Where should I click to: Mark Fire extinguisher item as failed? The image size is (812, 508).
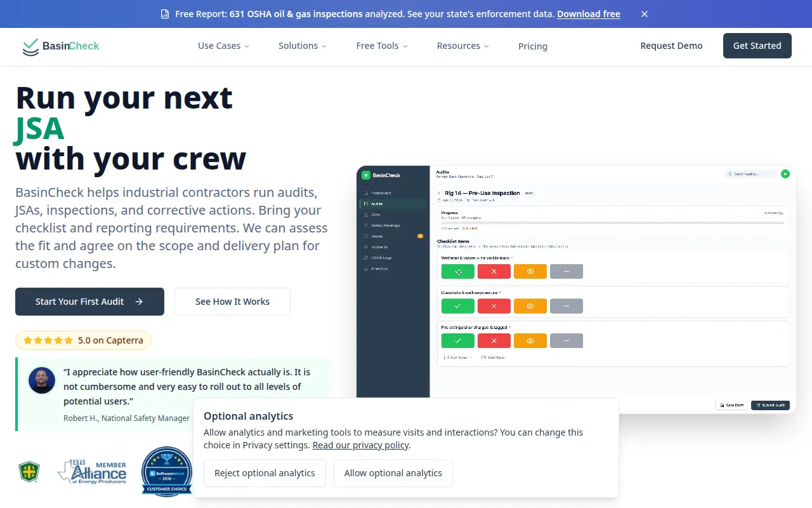(x=494, y=341)
